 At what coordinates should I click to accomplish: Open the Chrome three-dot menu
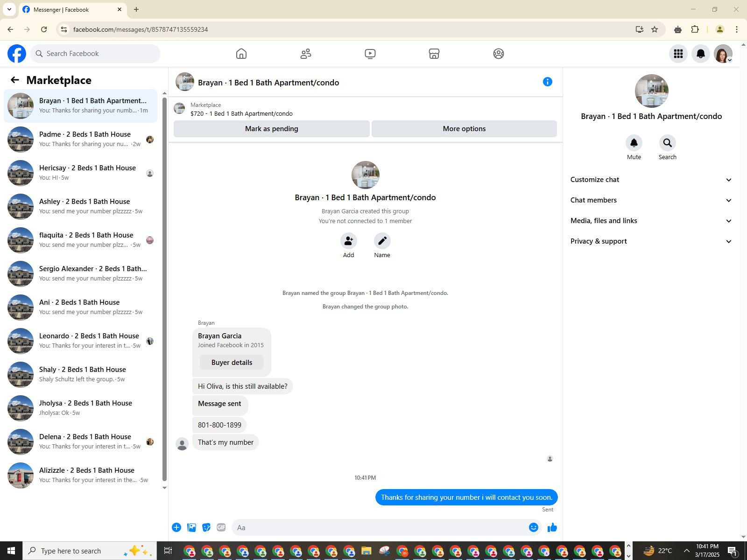point(737,29)
